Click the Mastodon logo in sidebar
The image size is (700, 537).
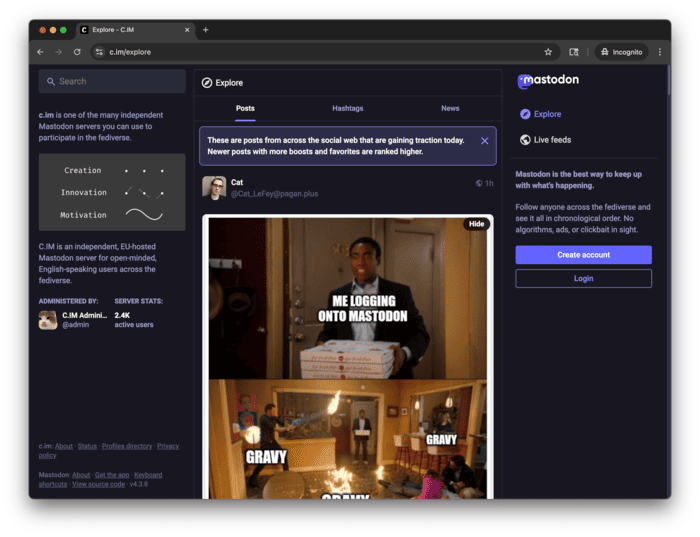pyautogui.click(x=547, y=81)
